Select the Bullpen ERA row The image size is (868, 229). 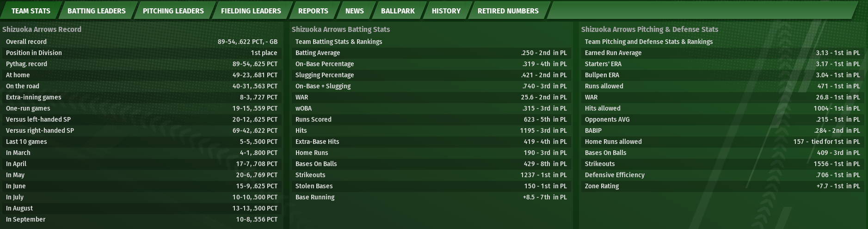pyautogui.click(x=722, y=75)
